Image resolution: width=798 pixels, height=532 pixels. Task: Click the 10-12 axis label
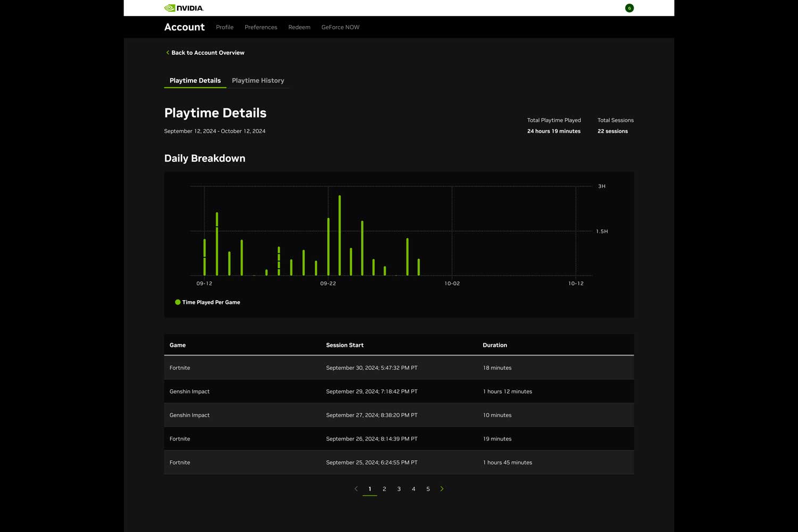pos(576,284)
